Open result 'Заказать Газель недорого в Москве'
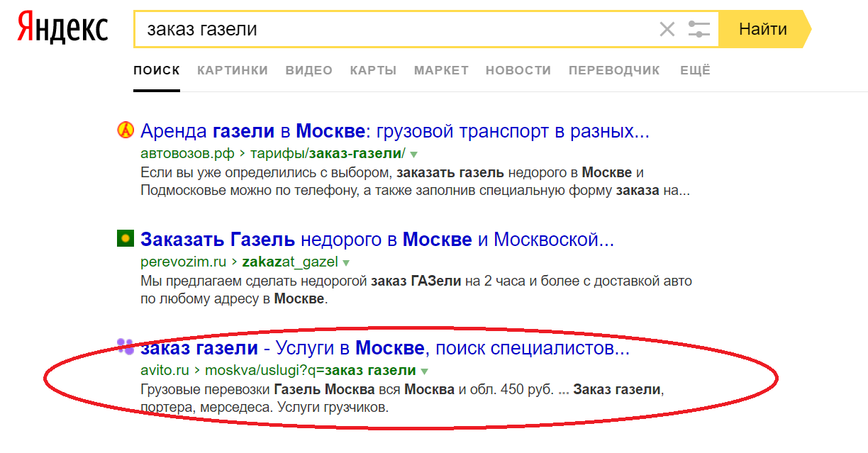 [x=377, y=240]
